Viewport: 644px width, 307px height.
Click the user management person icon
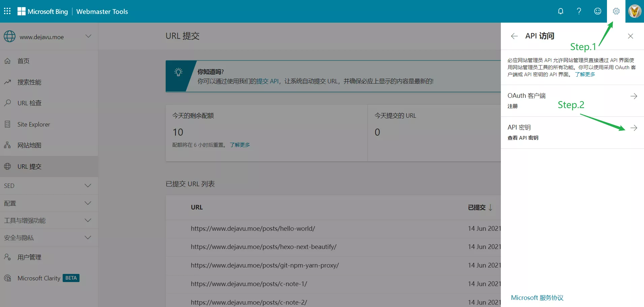click(7, 257)
